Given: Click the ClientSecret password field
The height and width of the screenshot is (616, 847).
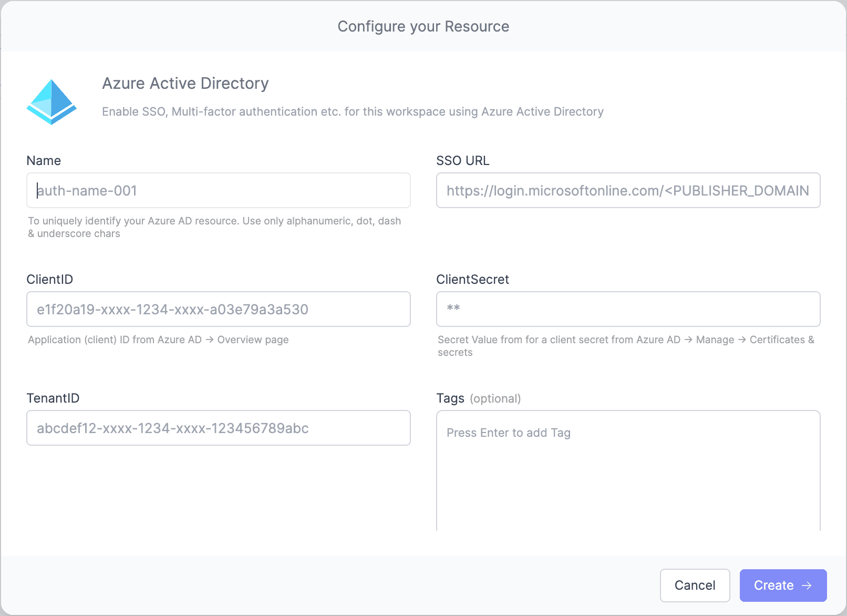Looking at the screenshot, I should [628, 309].
